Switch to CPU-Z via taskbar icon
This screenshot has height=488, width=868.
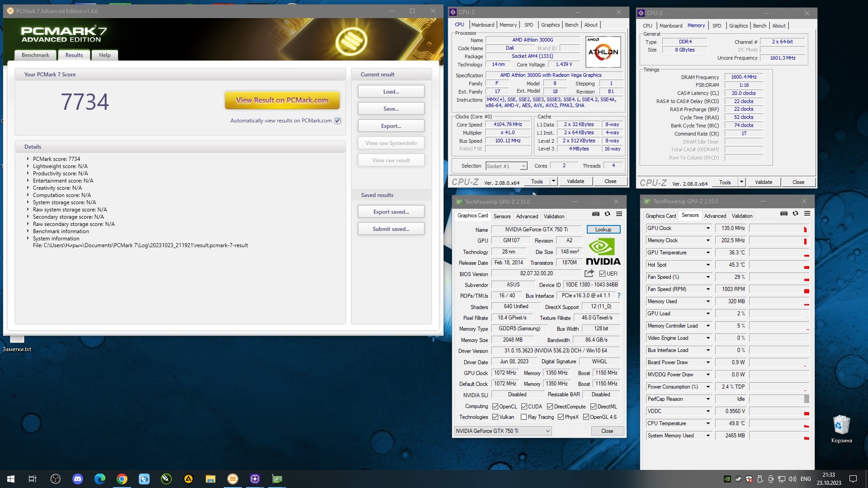coord(255,479)
